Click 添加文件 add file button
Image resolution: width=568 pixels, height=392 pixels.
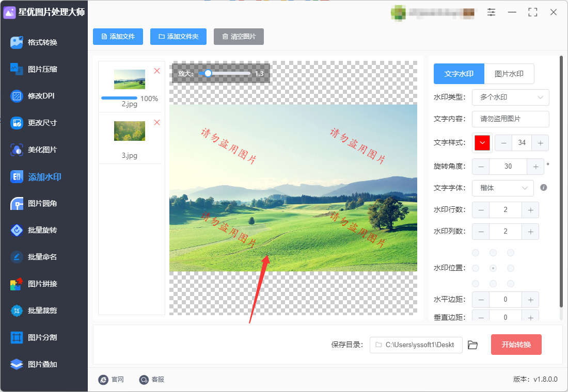pyautogui.click(x=118, y=37)
